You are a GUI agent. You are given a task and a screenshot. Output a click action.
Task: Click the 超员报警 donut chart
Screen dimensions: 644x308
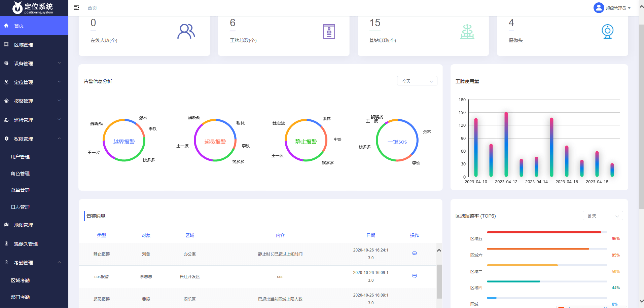[215, 140]
